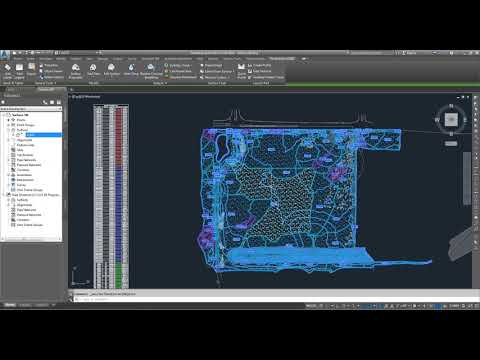Image resolution: width=480 pixels, height=360 pixels.
Task: Click the top face of the ViewCube
Action: 452,119
